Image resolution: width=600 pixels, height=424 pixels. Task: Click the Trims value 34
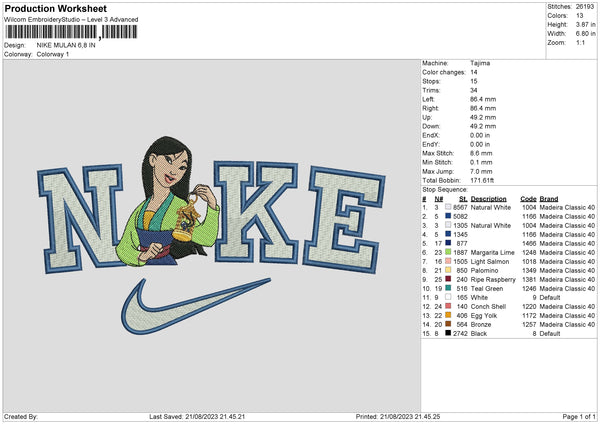coord(474,90)
